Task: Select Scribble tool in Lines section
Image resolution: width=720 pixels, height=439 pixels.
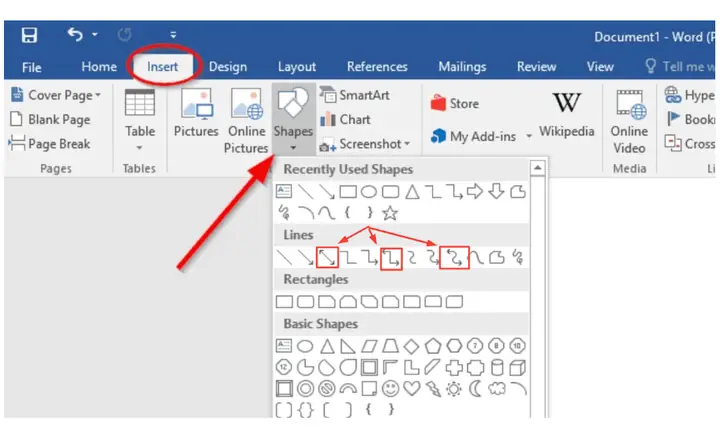Action: 518,257
